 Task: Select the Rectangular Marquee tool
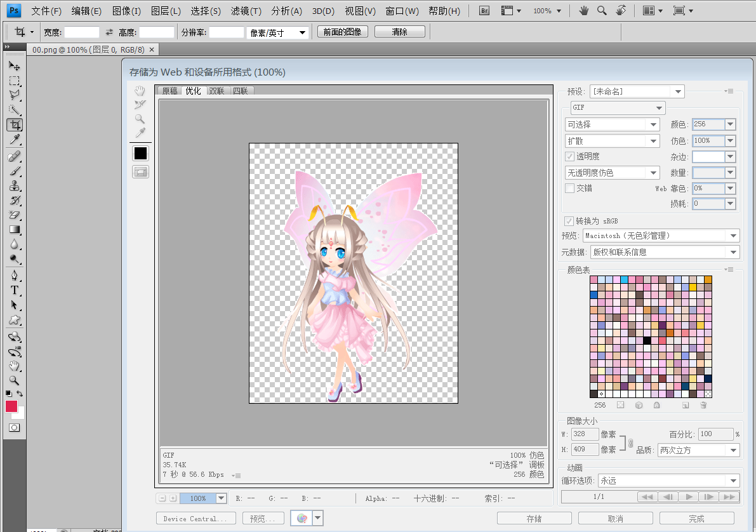[x=15, y=81]
